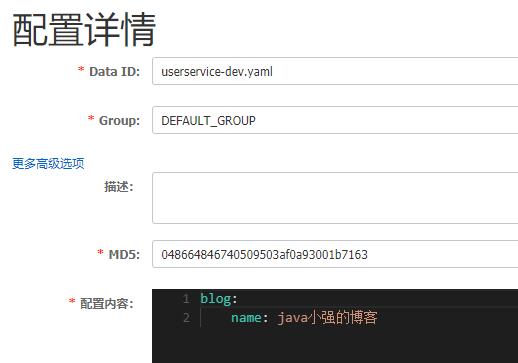Click the Group input field DEFAULT_GROUP
Screen dimensions: 518x363
(x=335, y=120)
